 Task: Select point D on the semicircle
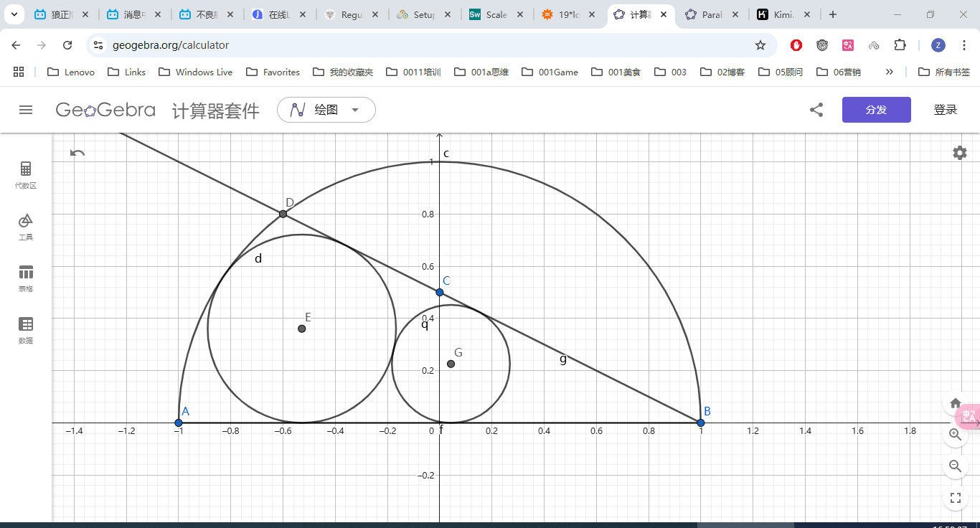tap(283, 214)
